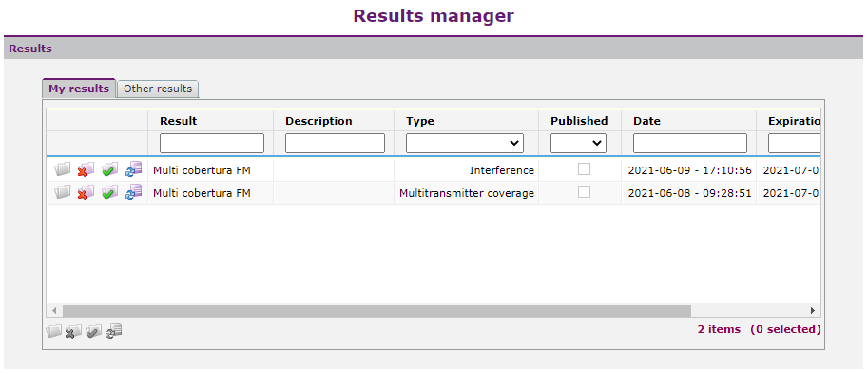Click the gray open folder icon below the table
868x374 pixels.
[53, 331]
